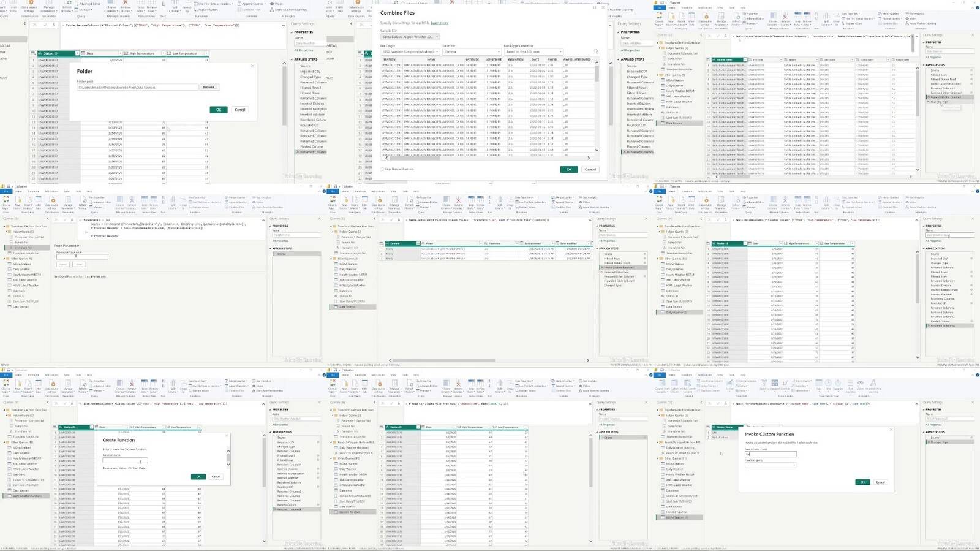The image size is (980, 551).
Task: Select "Hourly Weather METAR" in the Enter Parameter window
Action: click(26, 275)
